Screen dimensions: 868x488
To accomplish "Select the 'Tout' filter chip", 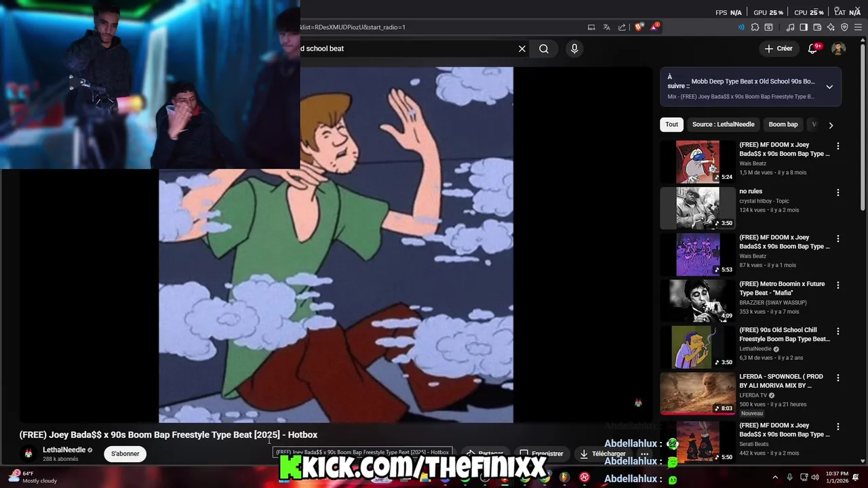I will point(671,125).
